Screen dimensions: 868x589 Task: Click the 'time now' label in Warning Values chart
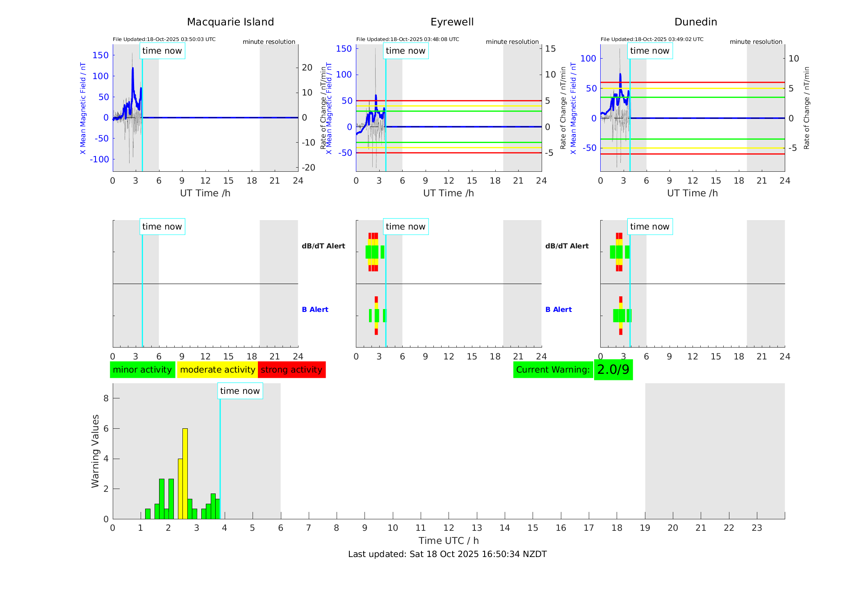tap(240, 391)
